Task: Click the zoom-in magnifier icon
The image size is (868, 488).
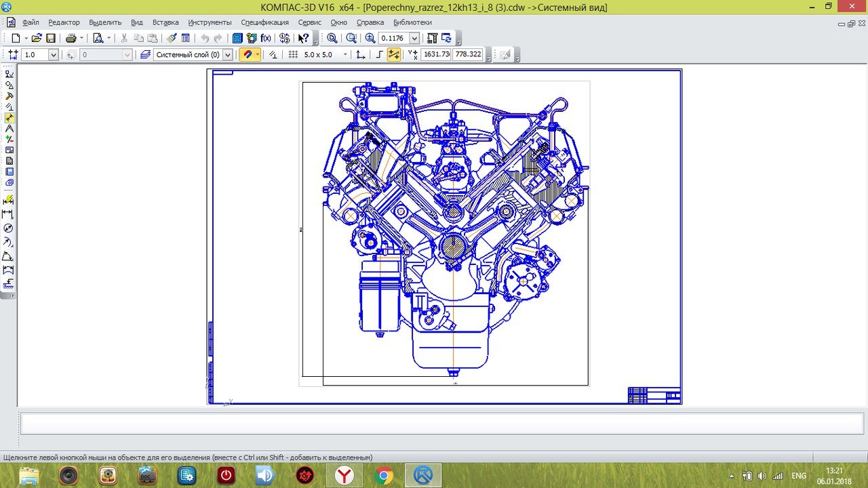Action: [370, 39]
